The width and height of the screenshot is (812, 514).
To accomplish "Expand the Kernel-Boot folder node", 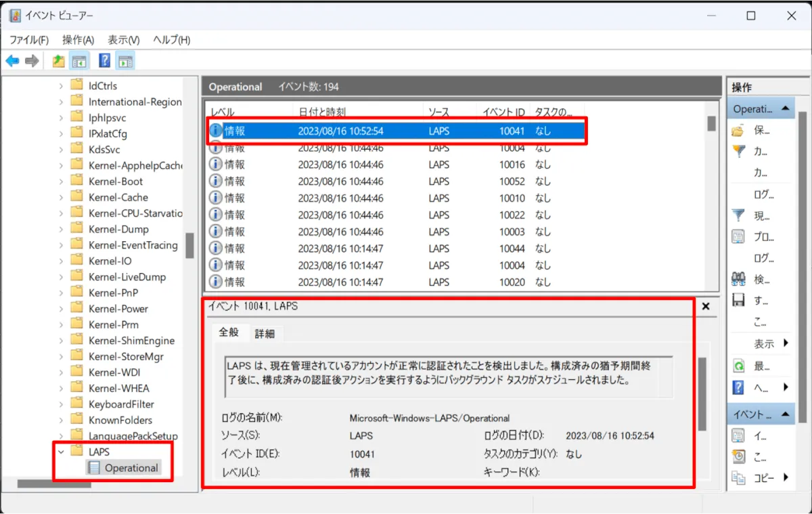I will [x=62, y=181].
